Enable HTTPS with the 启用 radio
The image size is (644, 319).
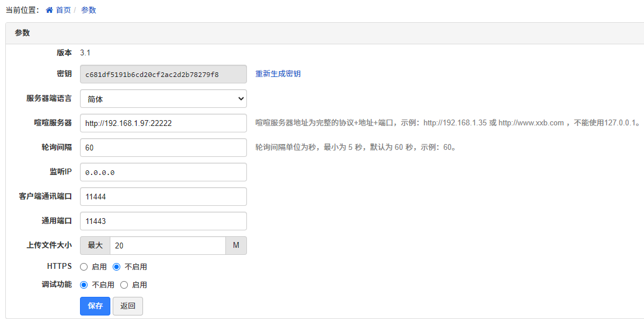tap(83, 267)
